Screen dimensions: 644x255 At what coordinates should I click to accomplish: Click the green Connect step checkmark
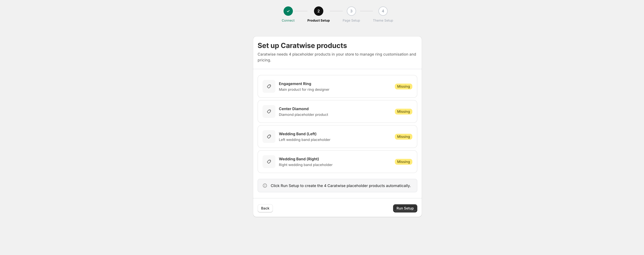[288, 11]
